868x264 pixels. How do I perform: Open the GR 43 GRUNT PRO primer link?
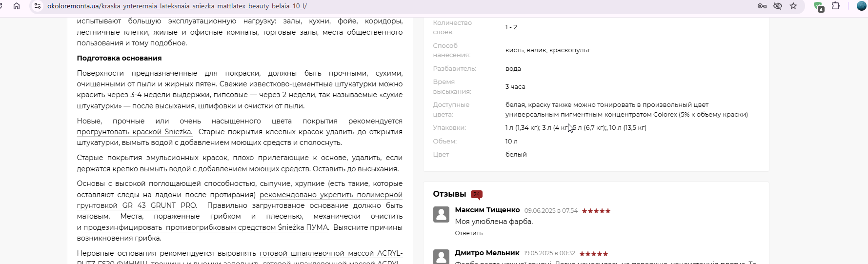coord(240,200)
